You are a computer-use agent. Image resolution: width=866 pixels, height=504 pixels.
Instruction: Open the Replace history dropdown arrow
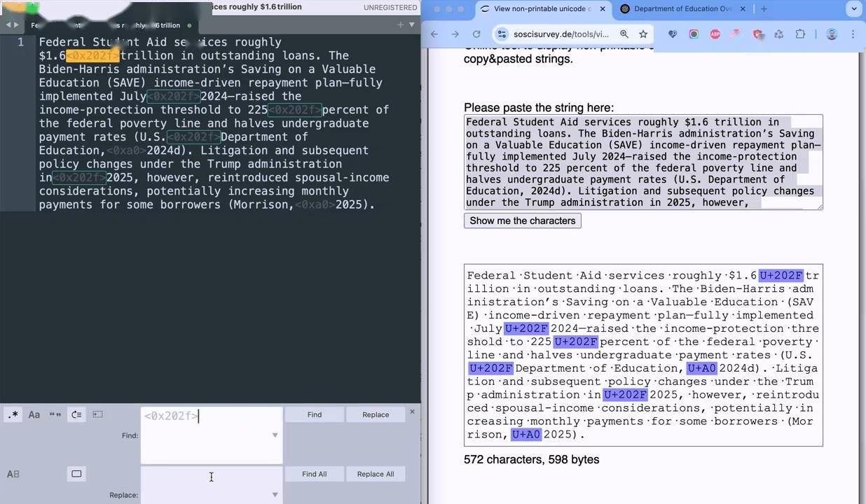275,495
